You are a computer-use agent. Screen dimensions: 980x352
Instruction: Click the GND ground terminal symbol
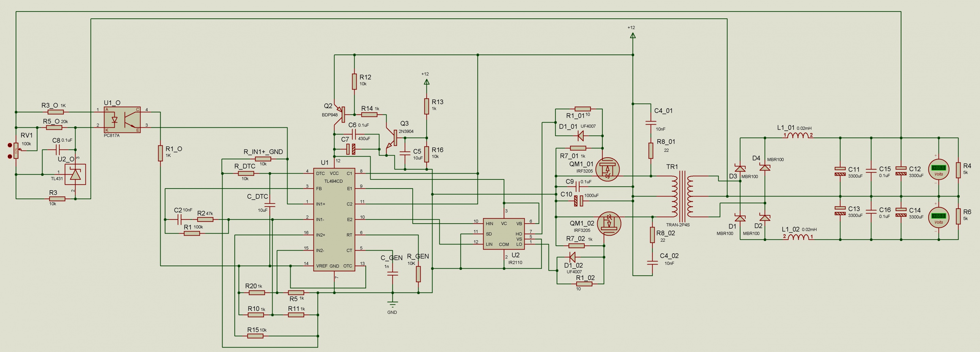pos(393,304)
